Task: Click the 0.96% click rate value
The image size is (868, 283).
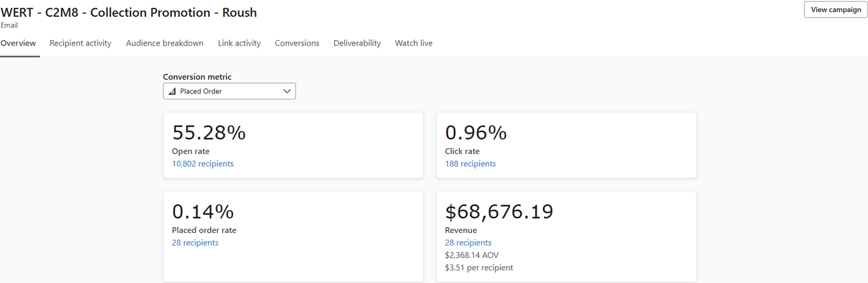Action: [x=476, y=133]
